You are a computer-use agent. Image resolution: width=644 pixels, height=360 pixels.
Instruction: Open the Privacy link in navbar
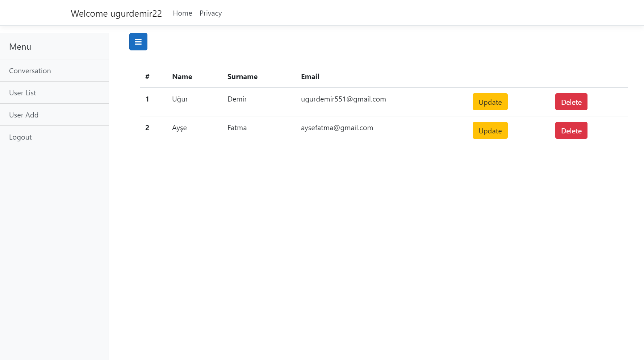point(210,13)
